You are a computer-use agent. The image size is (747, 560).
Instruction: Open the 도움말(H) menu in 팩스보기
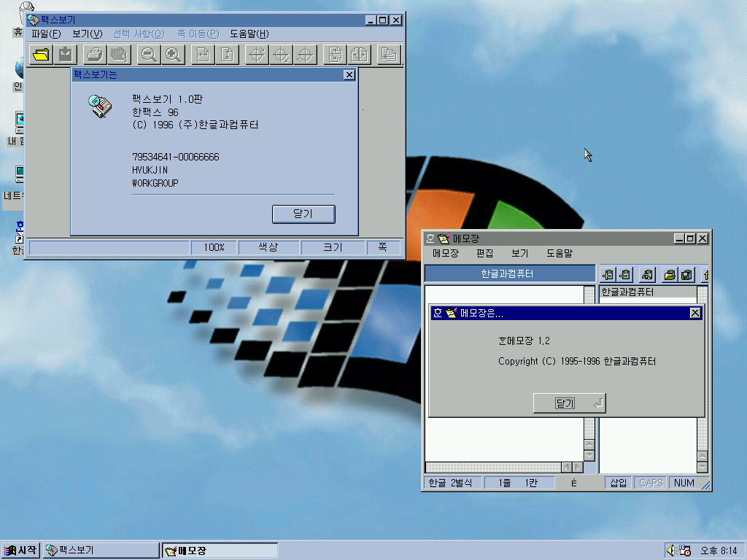coord(249,34)
